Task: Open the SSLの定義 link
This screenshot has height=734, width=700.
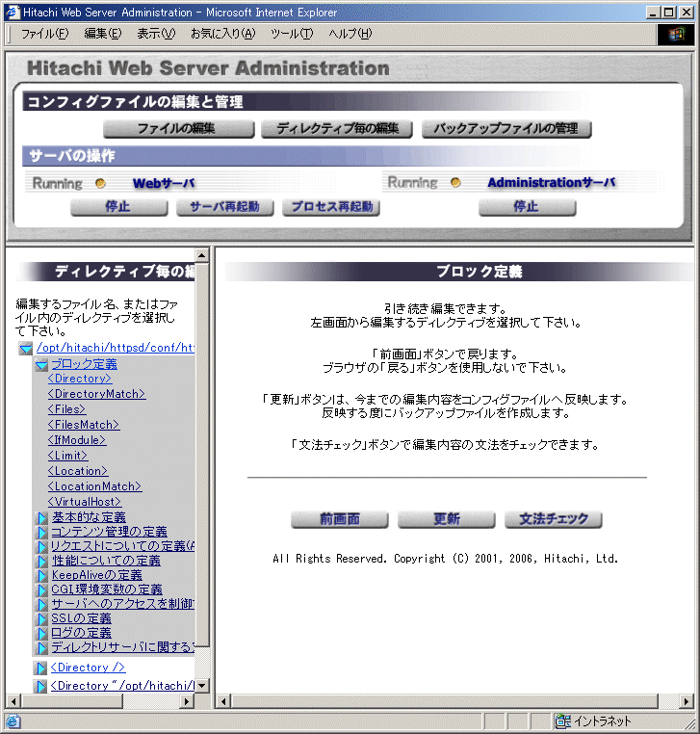Action: (82, 618)
